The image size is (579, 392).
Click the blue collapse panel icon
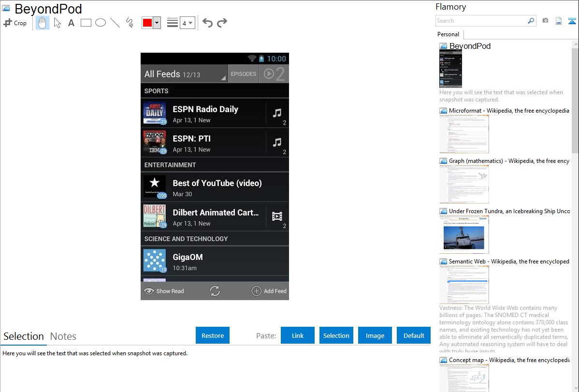[572, 21]
